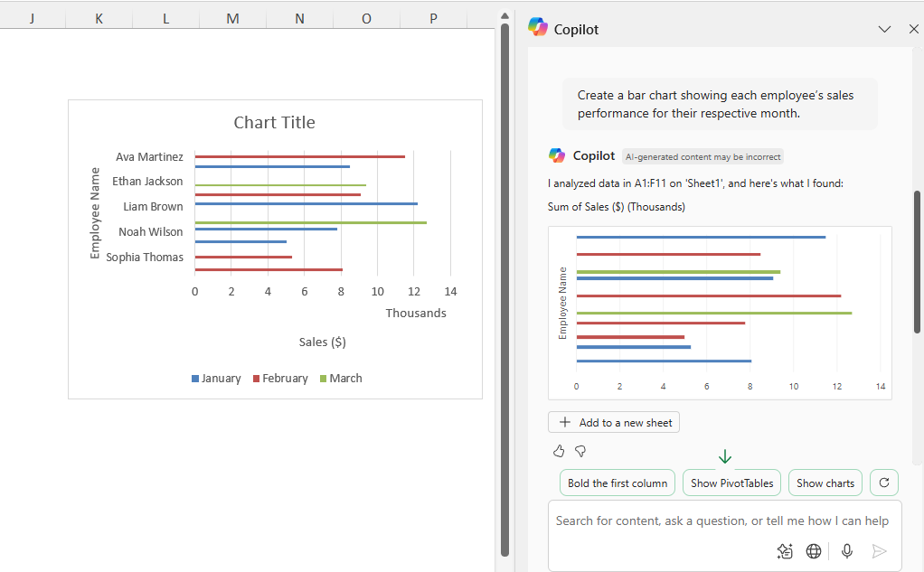Click the January legend entry in the chart
The image size is (924, 572).
pyautogui.click(x=216, y=379)
